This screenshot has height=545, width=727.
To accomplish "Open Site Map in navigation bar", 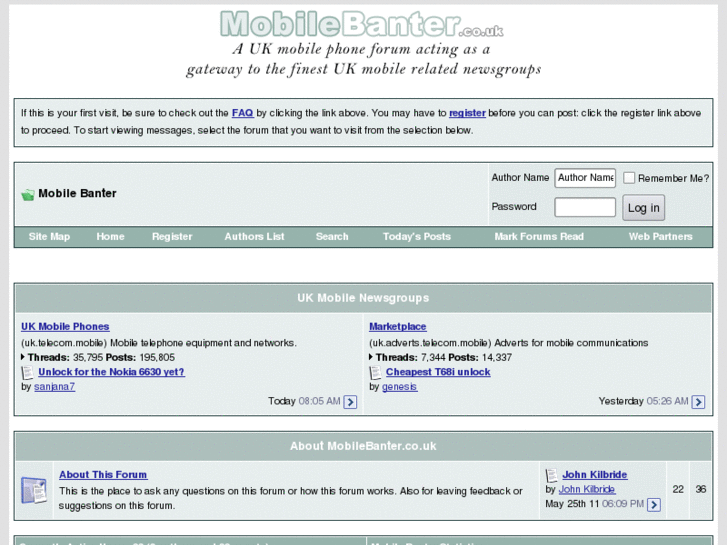I will (49, 237).
